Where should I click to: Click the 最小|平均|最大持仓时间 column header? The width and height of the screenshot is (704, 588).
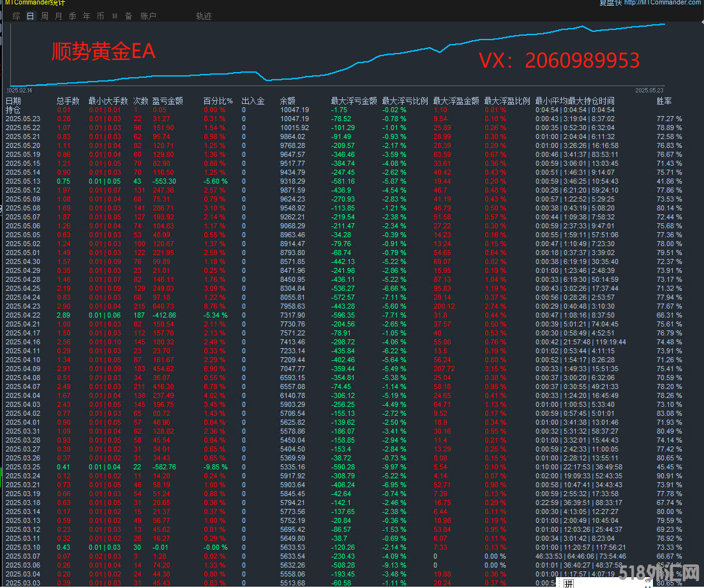574,101
